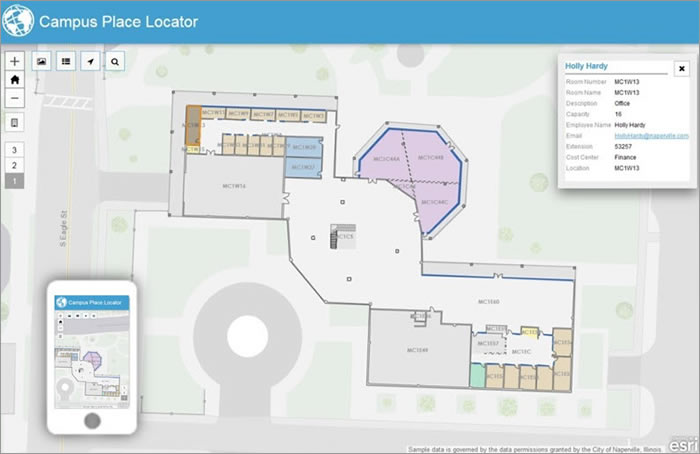Select room MC1W14 on the map
Image resolution: width=700 pixels, height=454 pixels.
pyautogui.click(x=234, y=186)
